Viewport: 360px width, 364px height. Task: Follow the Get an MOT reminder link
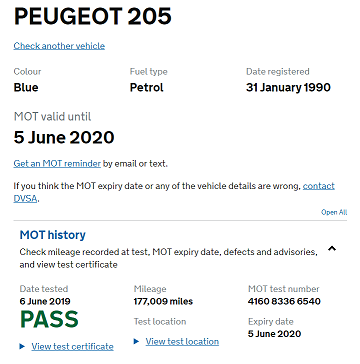click(57, 164)
